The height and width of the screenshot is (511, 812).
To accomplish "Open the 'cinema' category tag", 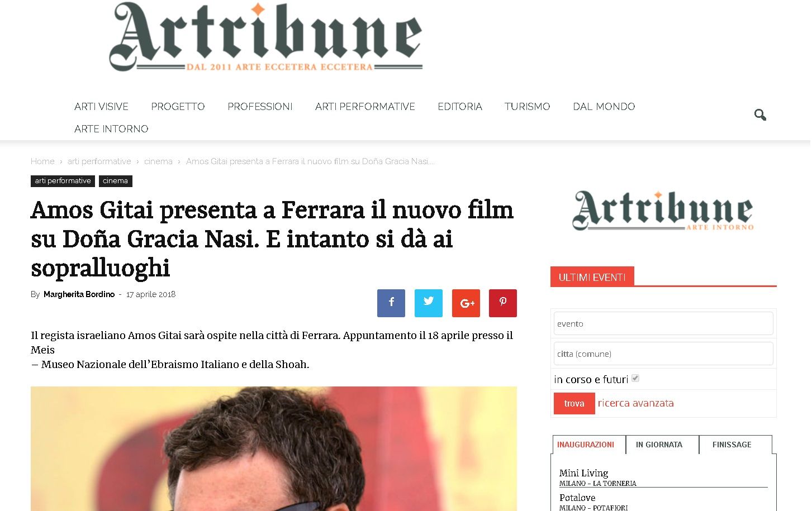I will pos(115,180).
